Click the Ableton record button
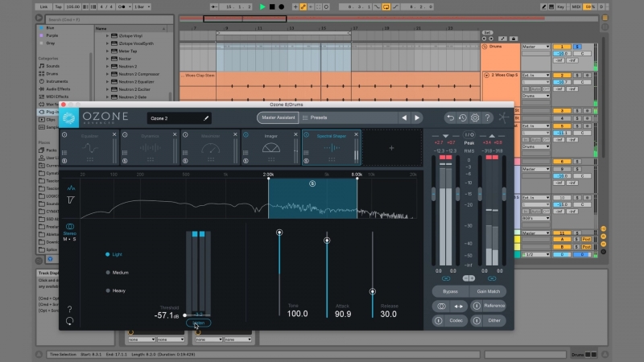Viewport: 644px width, 362px height. pos(281,6)
